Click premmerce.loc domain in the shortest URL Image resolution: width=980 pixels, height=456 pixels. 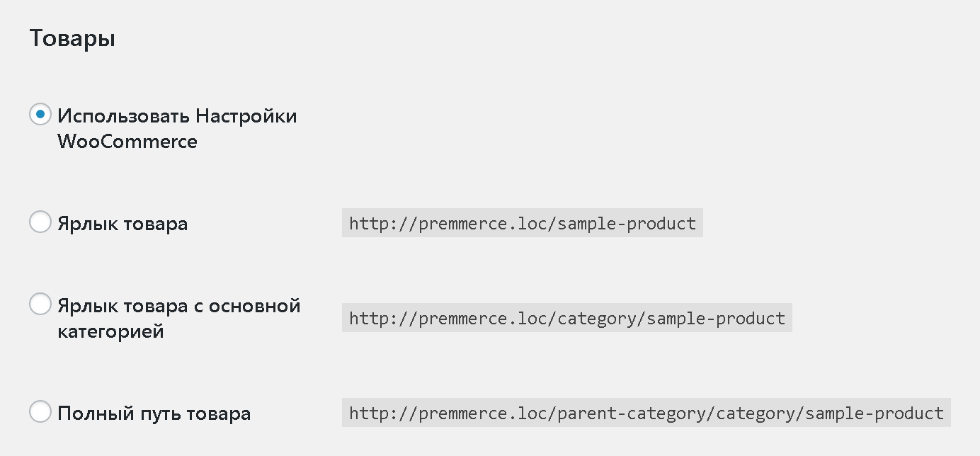484,224
